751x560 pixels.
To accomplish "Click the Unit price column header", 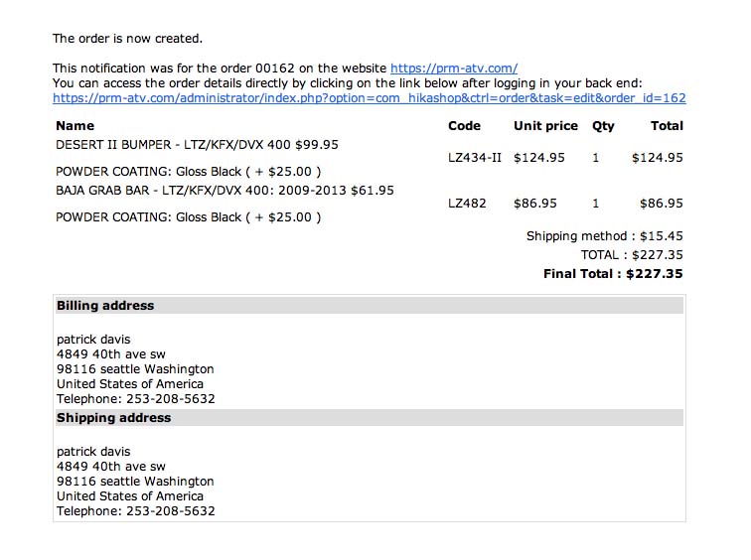I will pos(545,126).
